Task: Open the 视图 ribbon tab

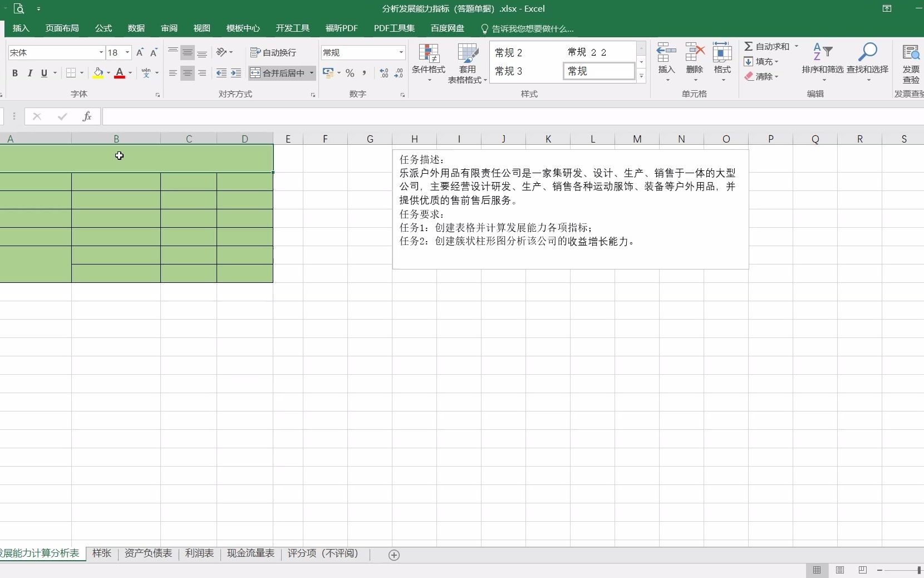Action: pyautogui.click(x=202, y=28)
